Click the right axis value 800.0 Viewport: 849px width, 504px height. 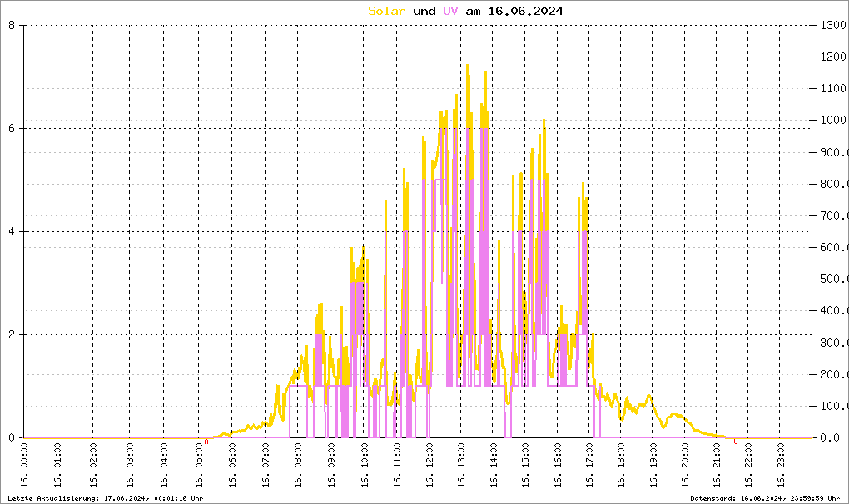click(x=834, y=184)
